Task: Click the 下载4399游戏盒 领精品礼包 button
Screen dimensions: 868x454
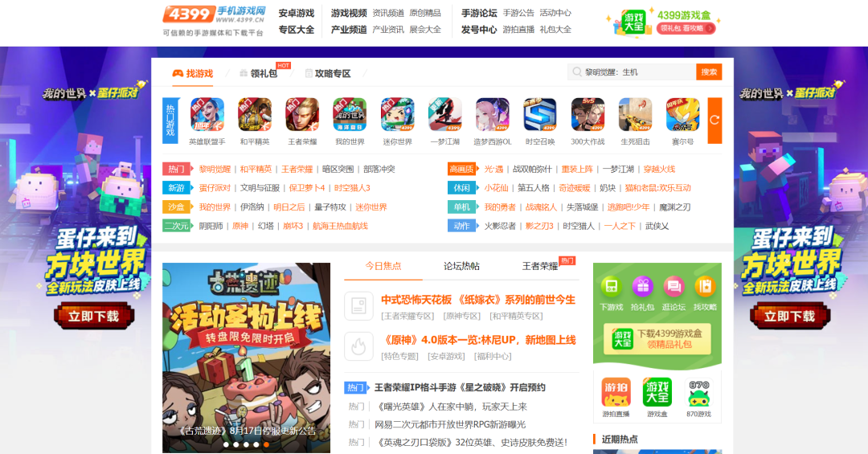Action: click(x=657, y=338)
